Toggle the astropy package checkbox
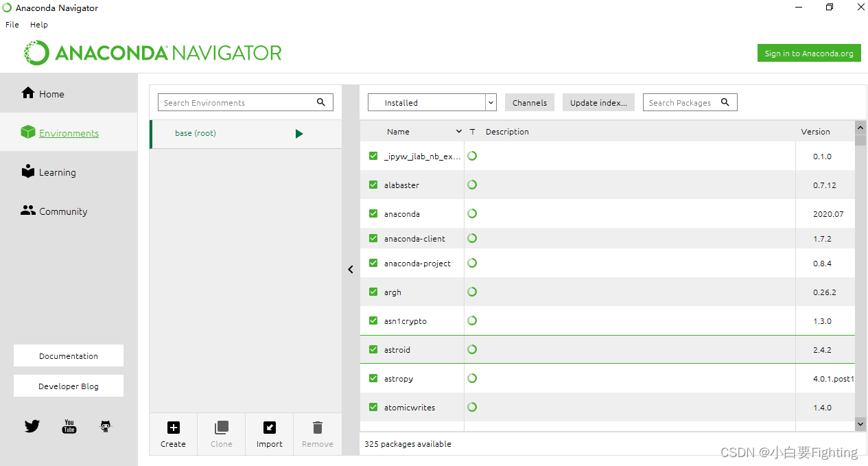Image resolution: width=868 pixels, height=466 pixels. [x=373, y=378]
